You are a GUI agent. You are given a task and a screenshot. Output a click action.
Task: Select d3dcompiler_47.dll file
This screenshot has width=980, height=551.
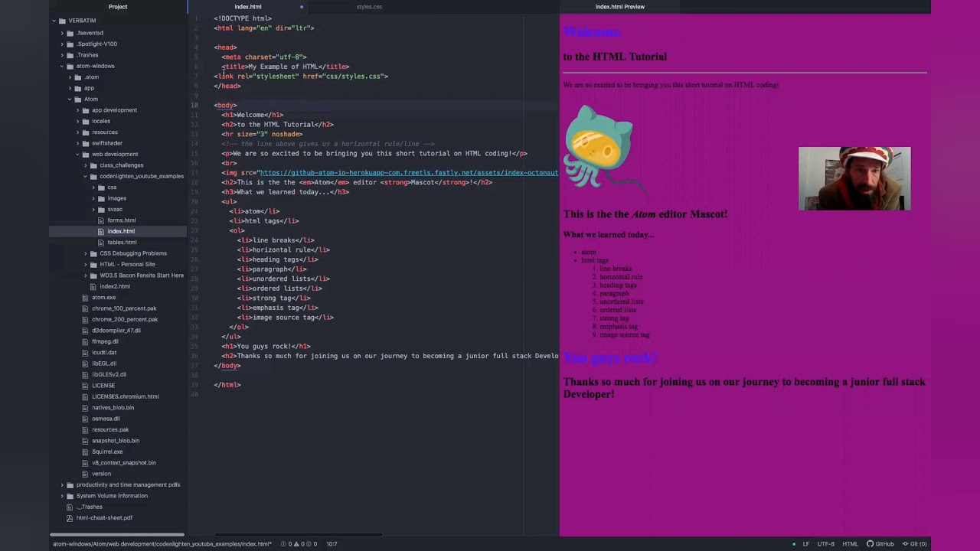[116, 331]
